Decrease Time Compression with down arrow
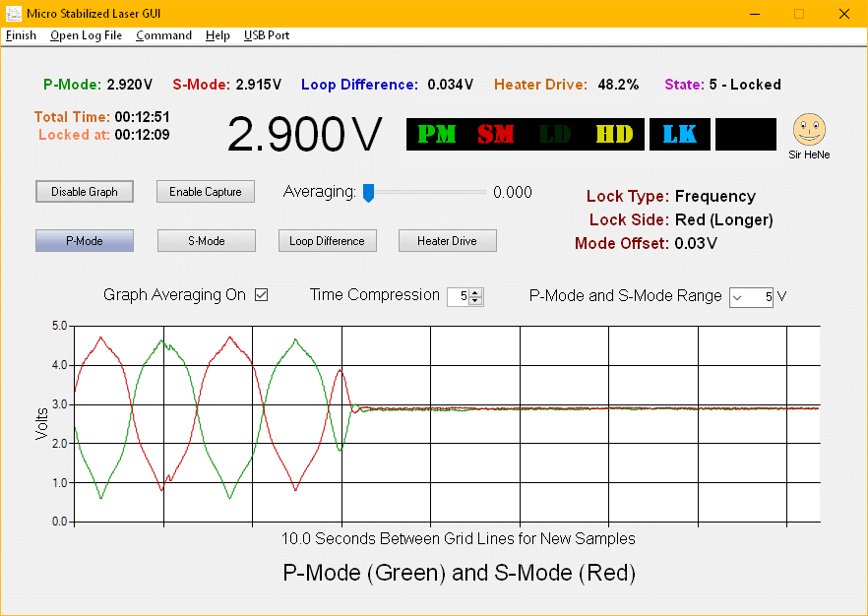This screenshot has width=868, height=616. pyautogui.click(x=476, y=301)
